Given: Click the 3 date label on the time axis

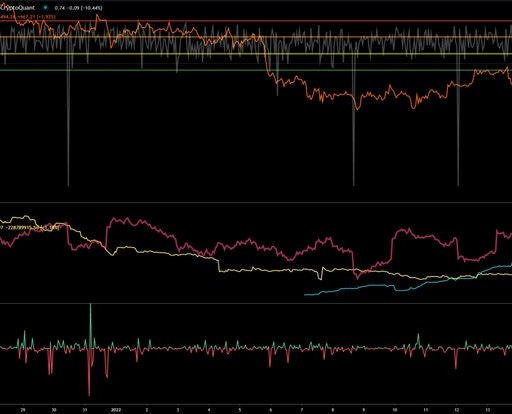Looking at the screenshot, I should click(178, 410).
